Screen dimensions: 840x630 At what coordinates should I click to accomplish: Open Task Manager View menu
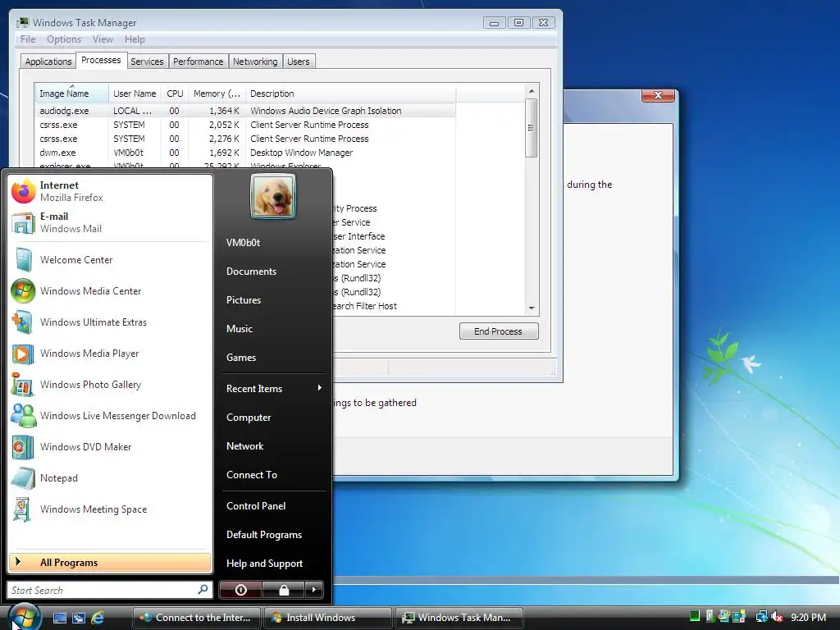pos(103,39)
